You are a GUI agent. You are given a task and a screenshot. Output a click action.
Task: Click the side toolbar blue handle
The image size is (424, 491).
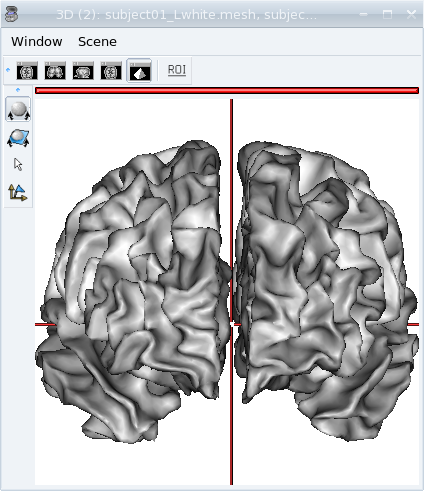coord(18,90)
